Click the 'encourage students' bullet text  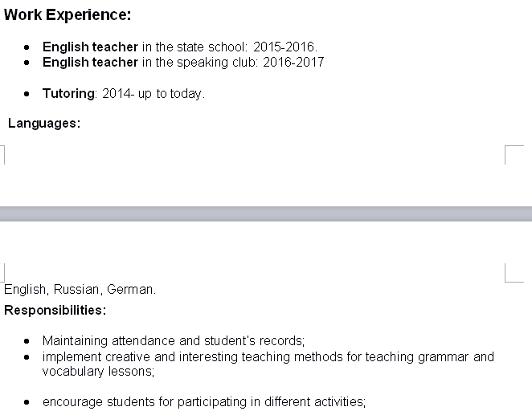204,402
